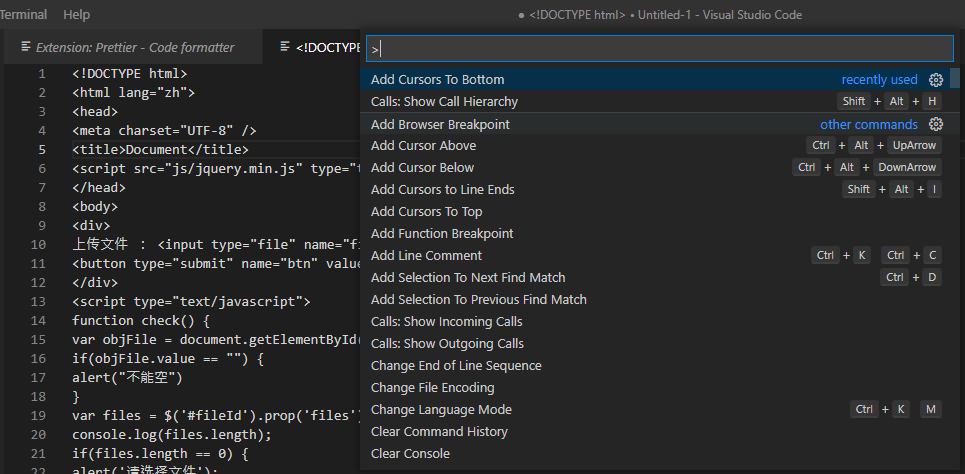Select Change End of Line Sequence

pos(456,366)
